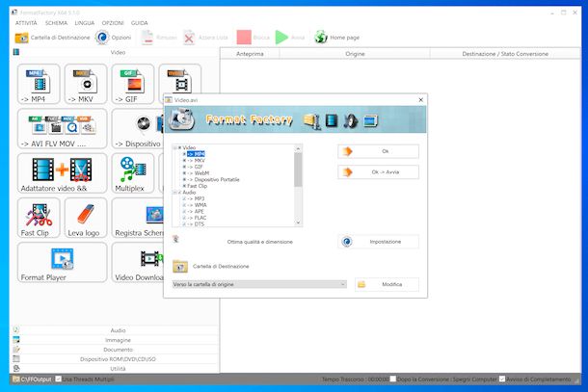Enable Dopo la Conversione: Spegni Computer checkbox
Screen dimensions: 588x392
click(392, 379)
